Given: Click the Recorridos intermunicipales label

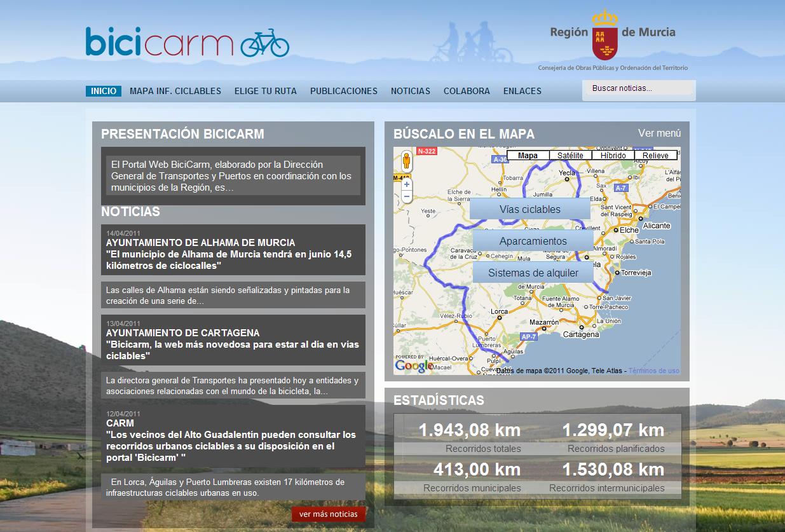Looking at the screenshot, I should 607,488.
